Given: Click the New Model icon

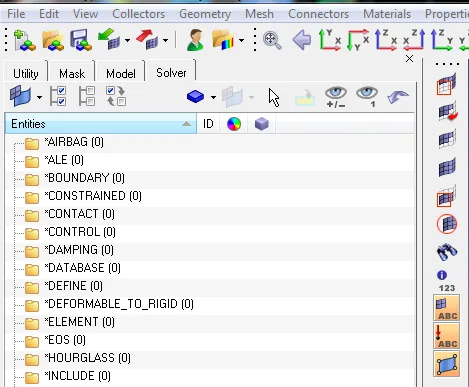Looking at the screenshot, I should coord(25,40).
